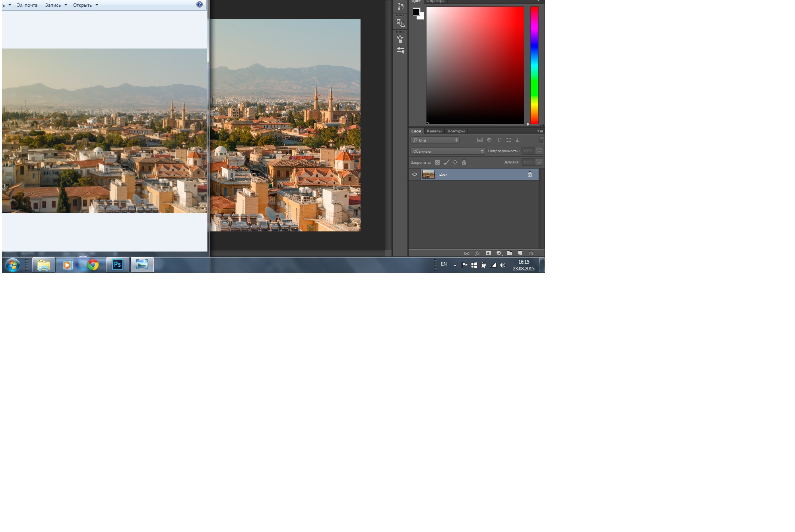Viewport: 795px width, 532px height.
Task: Click the delete layer trash icon
Action: pyautogui.click(x=531, y=253)
